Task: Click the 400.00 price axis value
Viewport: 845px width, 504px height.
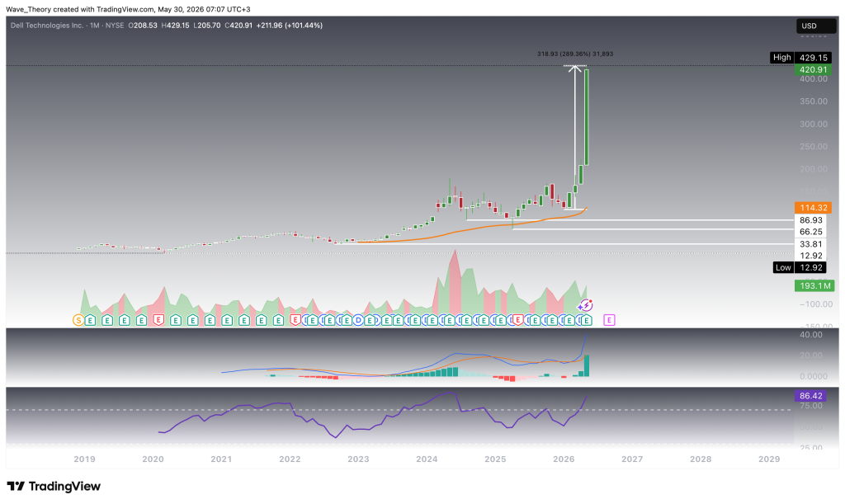Action: [814, 79]
